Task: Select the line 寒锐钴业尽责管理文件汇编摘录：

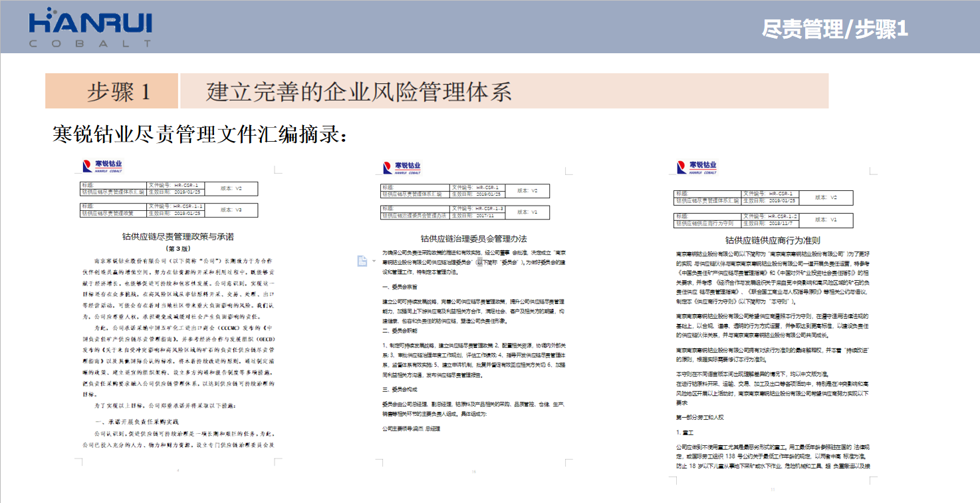Action: pos(199,134)
